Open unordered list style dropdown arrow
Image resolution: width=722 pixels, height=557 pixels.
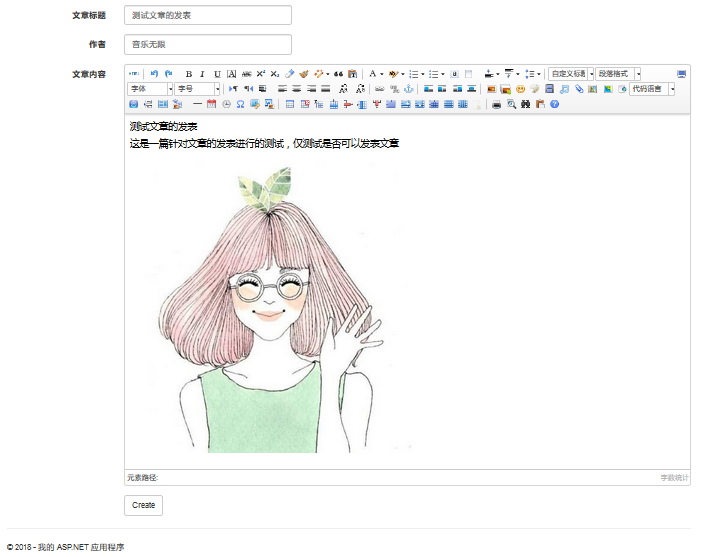click(443, 74)
